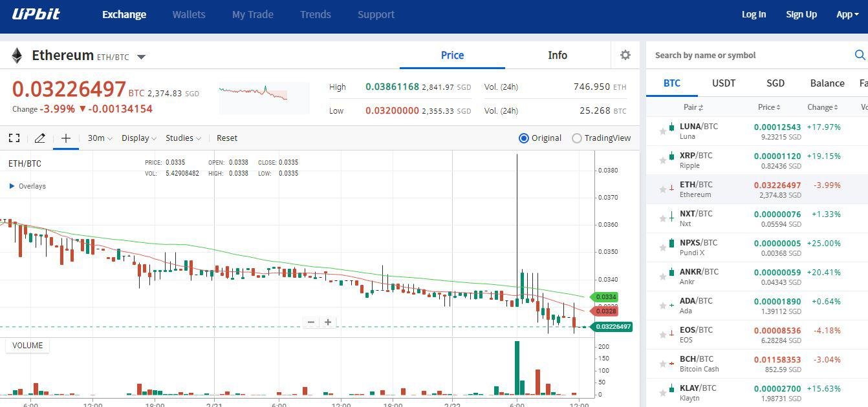
Task: Open the chart settings gear icon
Action: coord(624,55)
